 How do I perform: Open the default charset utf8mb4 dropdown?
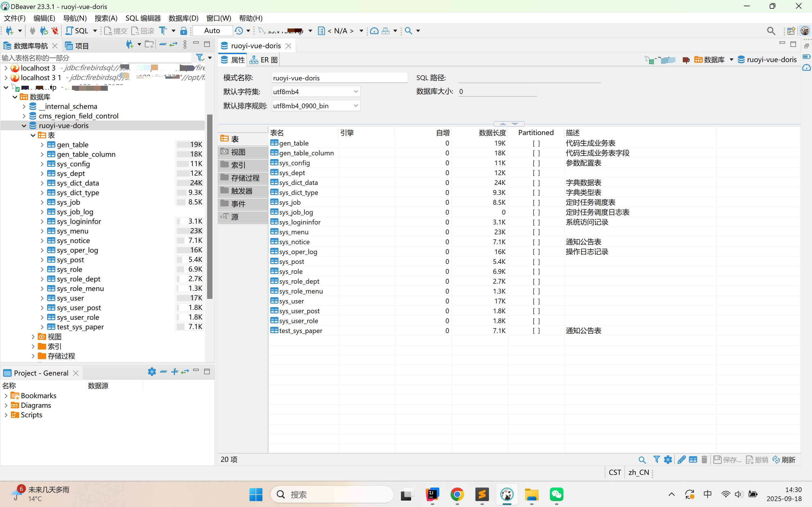355,92
